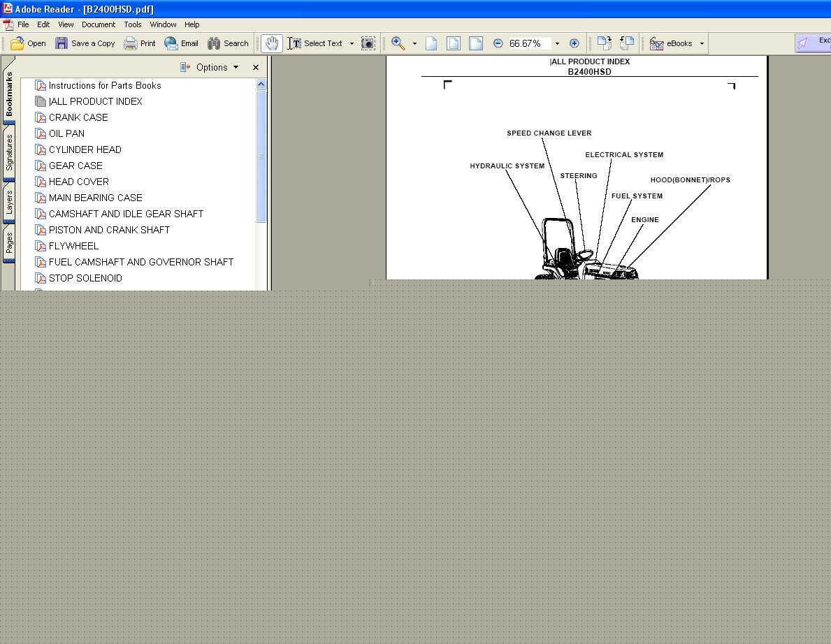This screenshot has width=831, height=644.
Task: Open the CYLINDER HEAD bookmark
Action: pyautogui.click(x=85, y=149)
